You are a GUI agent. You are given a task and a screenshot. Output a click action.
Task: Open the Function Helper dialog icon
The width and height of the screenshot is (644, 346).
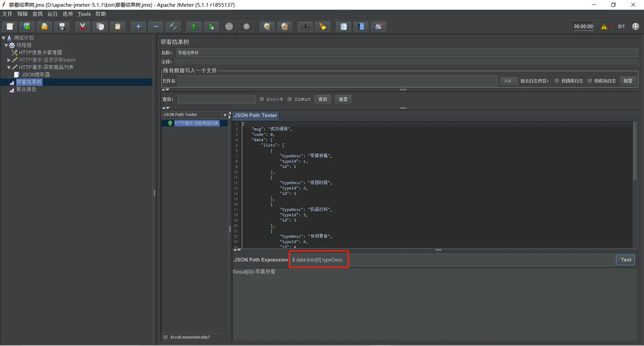(x=343, y=27)
